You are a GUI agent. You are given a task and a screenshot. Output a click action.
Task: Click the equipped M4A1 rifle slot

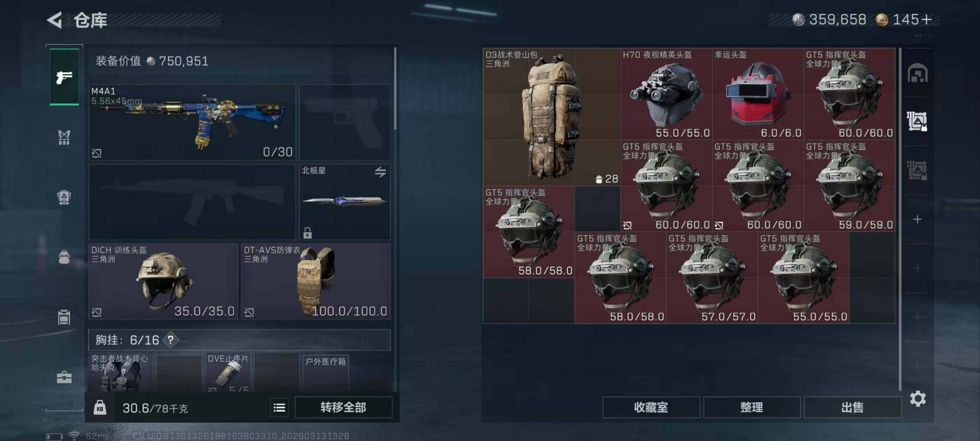(192, 122)
